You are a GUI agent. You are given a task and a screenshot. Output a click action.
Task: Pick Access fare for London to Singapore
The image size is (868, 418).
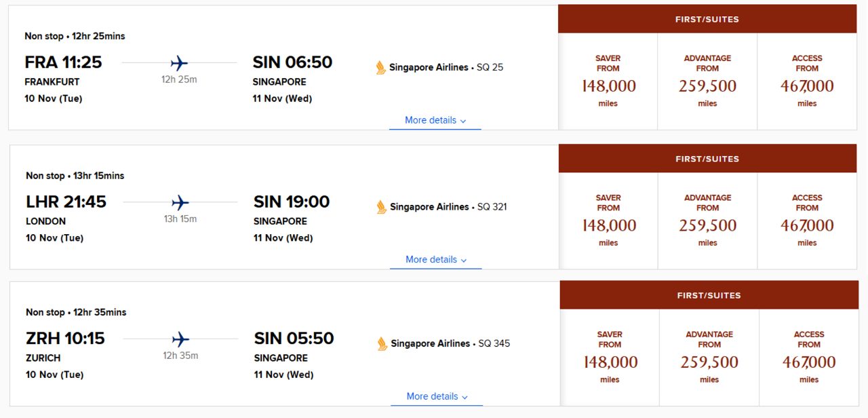pos(807,221)
